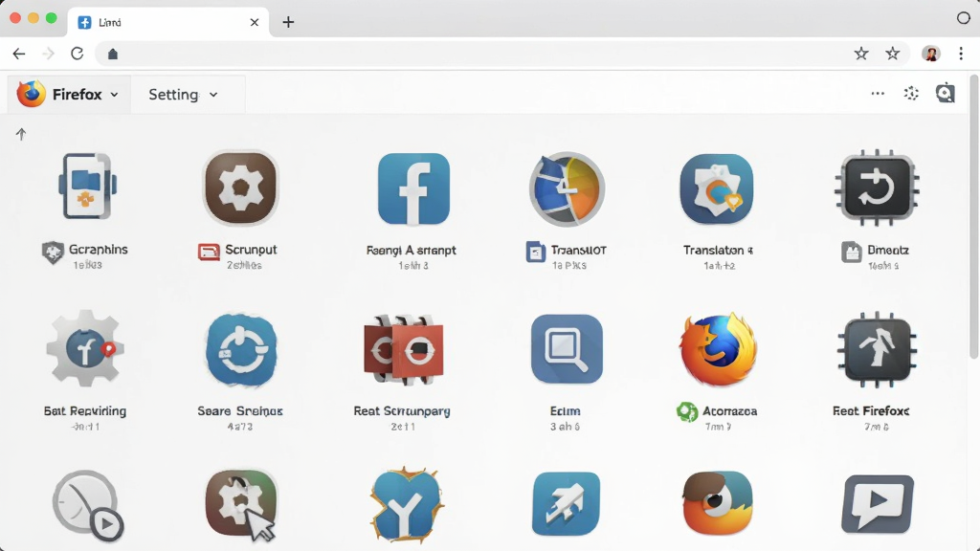Screen dimensions: 980x551
Task: Click the page vertical scrollbar
Action: click(x=973, y=216)
